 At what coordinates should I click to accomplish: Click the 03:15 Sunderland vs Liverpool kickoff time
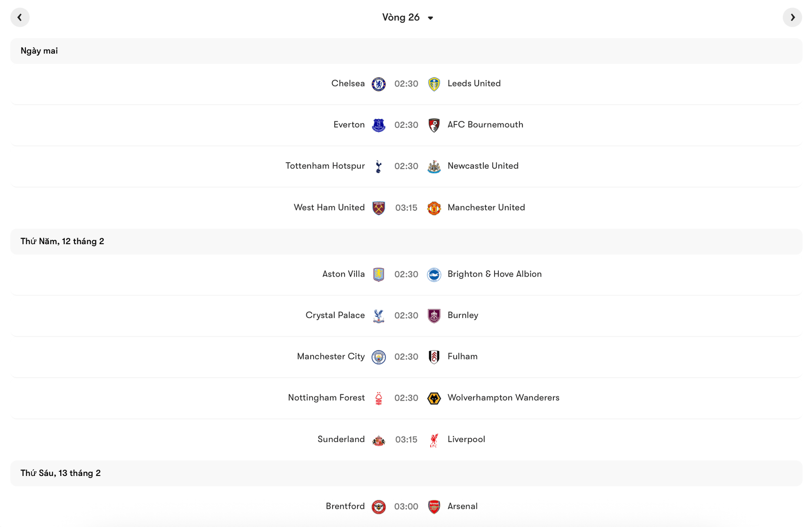click(x=406, y=439)
